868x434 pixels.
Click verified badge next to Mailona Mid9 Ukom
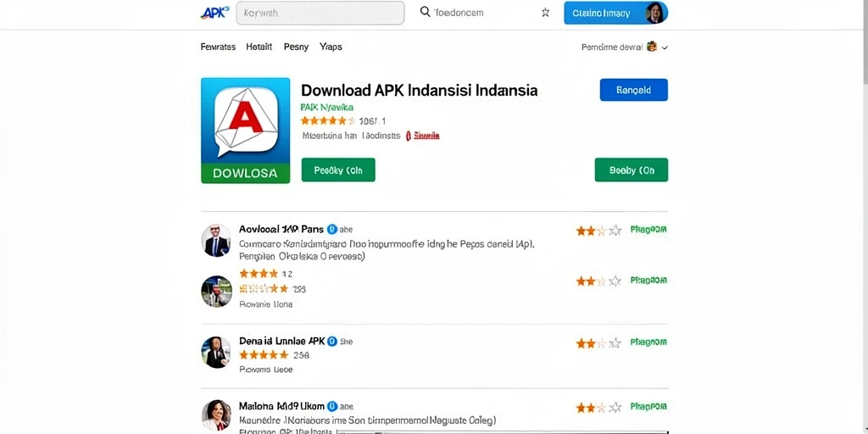pos(332,406)
